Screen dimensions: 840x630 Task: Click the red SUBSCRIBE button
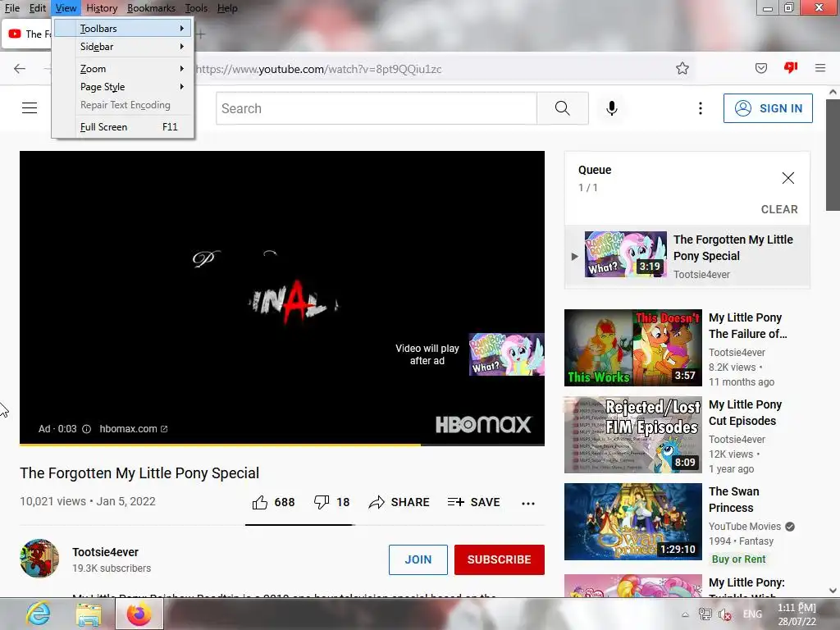(x=500, y=559)
